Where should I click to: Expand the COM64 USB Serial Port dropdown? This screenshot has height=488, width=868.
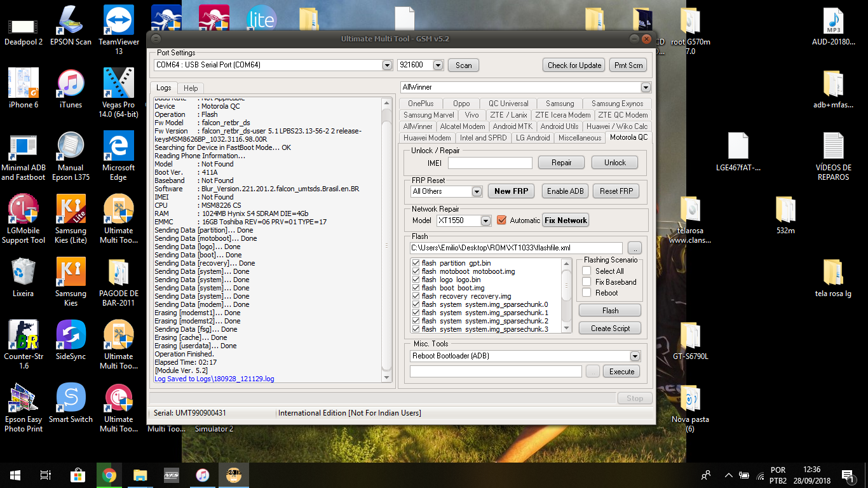point(388,65)
